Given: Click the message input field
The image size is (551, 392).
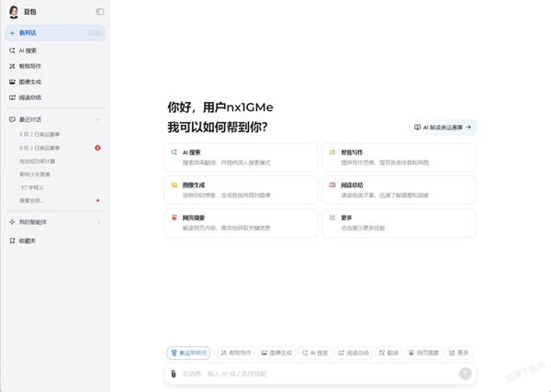Looking at the screenshot, I should [318, 374].
